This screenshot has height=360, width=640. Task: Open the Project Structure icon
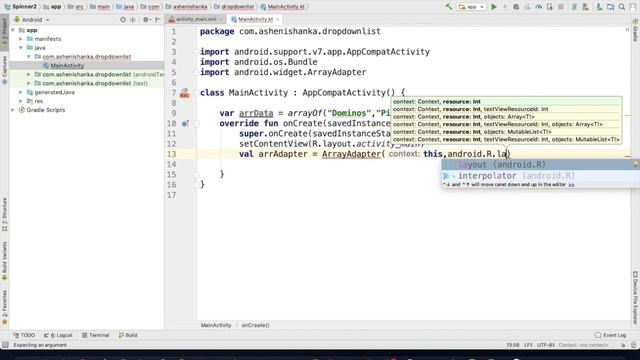[x=610, y=7]
